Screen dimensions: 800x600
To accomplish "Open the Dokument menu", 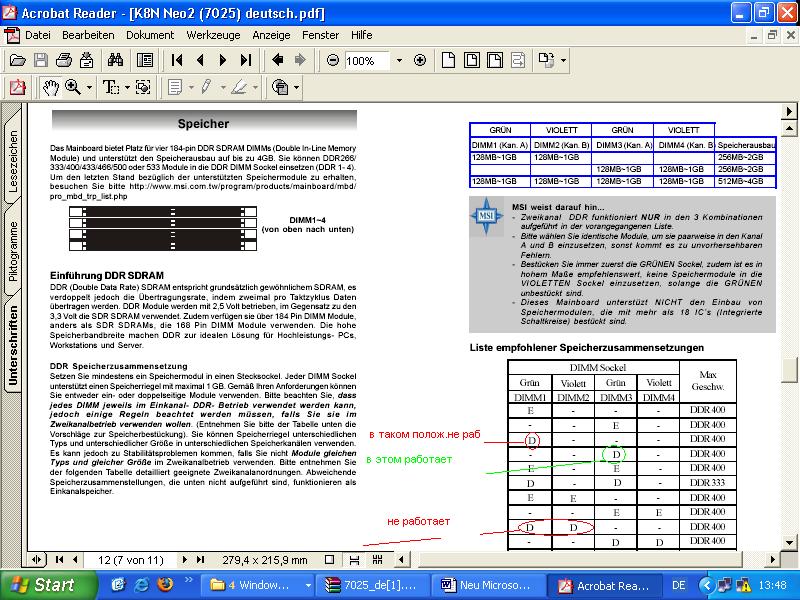I will pos(150,35).
